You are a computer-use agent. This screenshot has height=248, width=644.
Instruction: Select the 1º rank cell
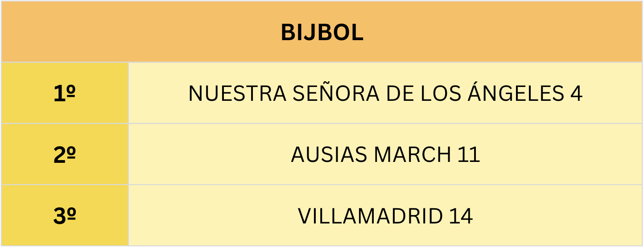[x=65, y=93]
